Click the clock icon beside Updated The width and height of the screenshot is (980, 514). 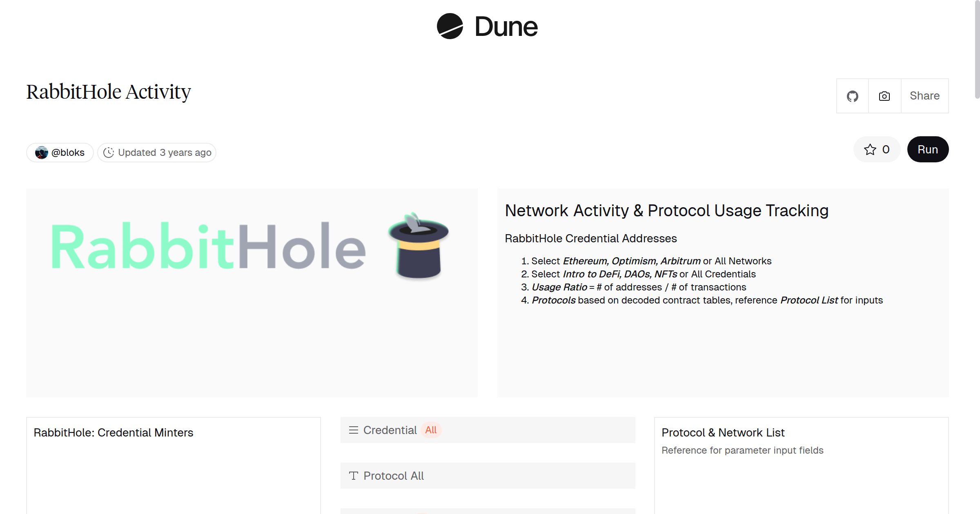point(108,153)
